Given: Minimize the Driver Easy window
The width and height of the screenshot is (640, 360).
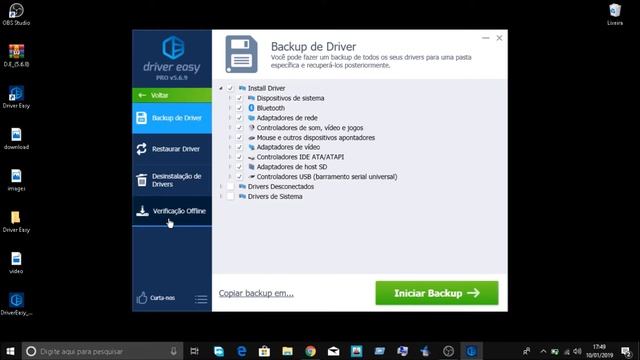Looking at the screenshot, I should pos(485,38).
